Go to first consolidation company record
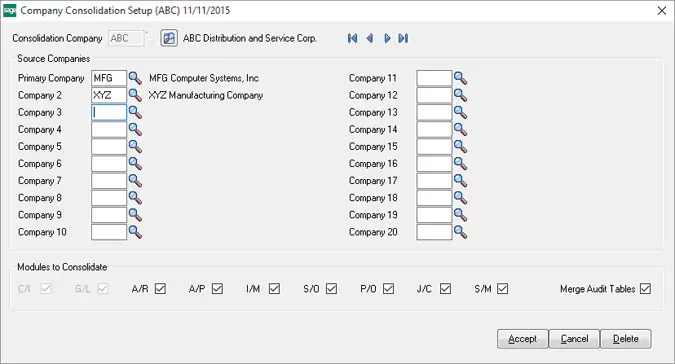Screen dimensions: 675x364 [353, 38]
